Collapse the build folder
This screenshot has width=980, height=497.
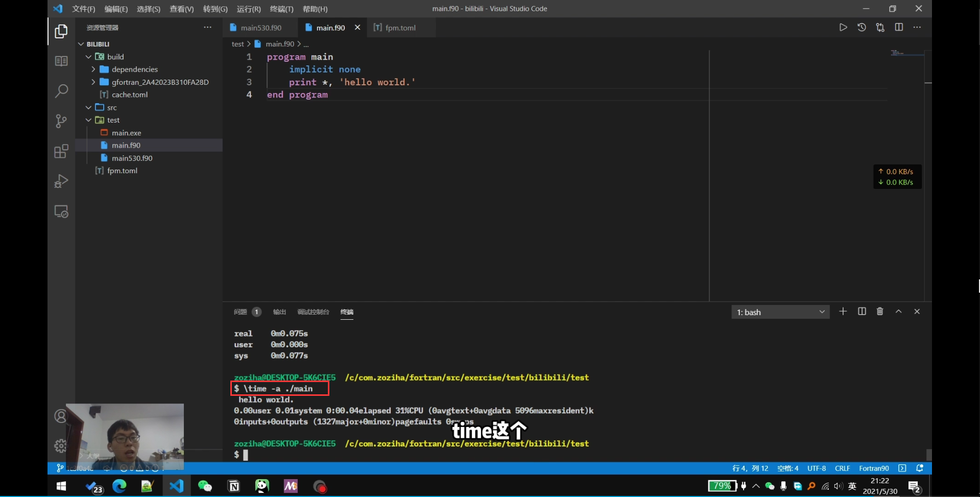(88, 57)
